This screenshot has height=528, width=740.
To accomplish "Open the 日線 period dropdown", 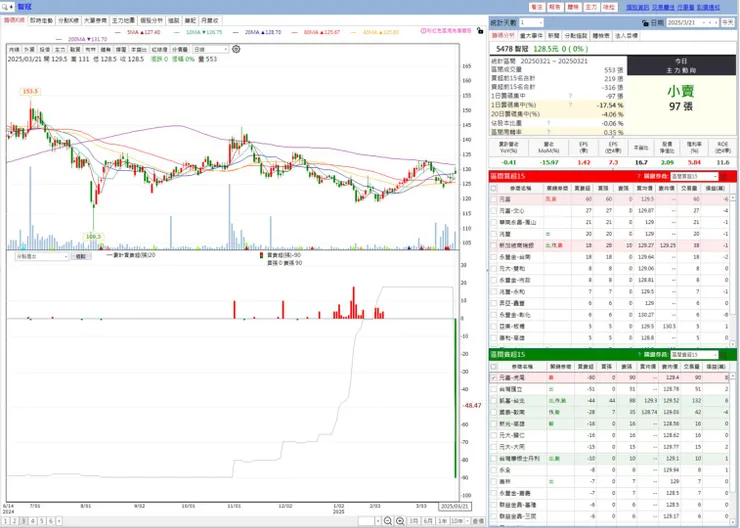I will click(x=210, y=49).
